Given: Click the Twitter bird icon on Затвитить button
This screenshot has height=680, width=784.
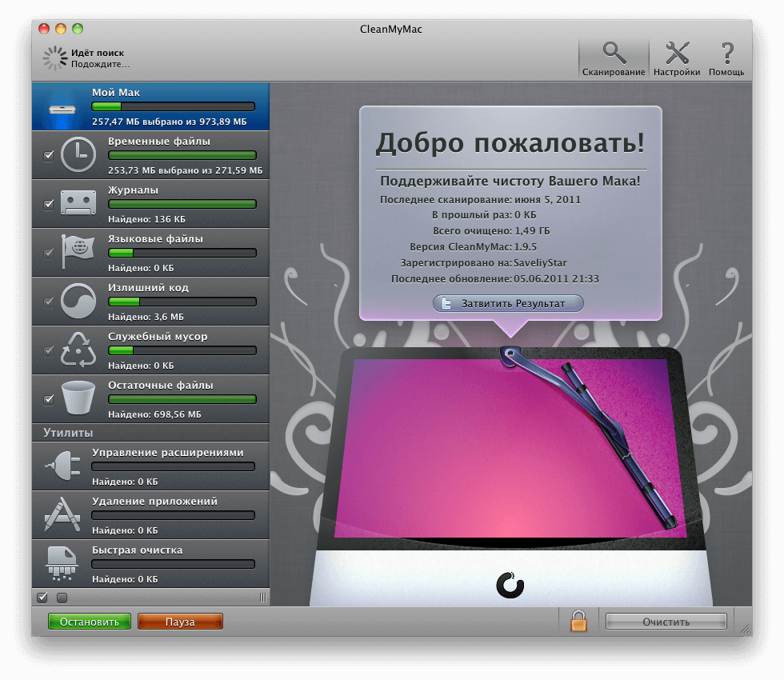Looking at the screenshot, I should (x=446, y=303).
